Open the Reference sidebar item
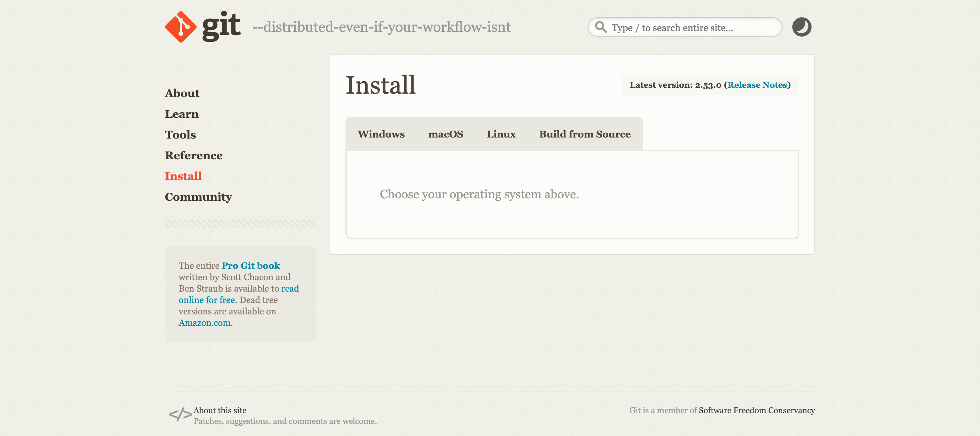980x436 pixels. [x=194, y=155]
